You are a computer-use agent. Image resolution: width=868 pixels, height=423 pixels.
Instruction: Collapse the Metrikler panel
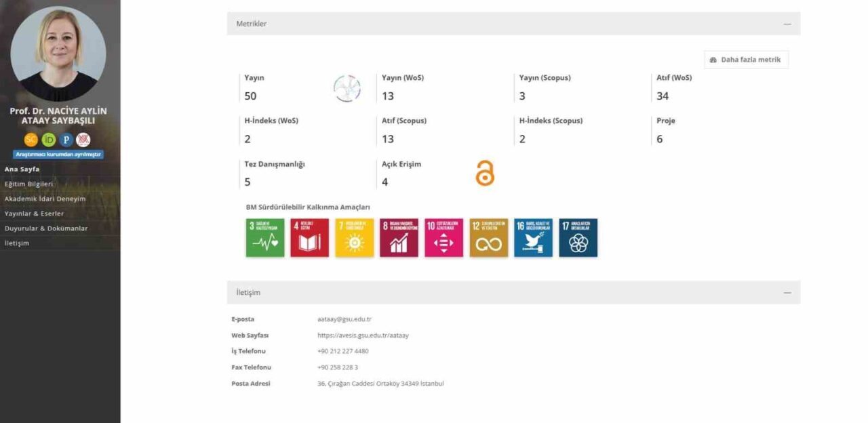787,24
